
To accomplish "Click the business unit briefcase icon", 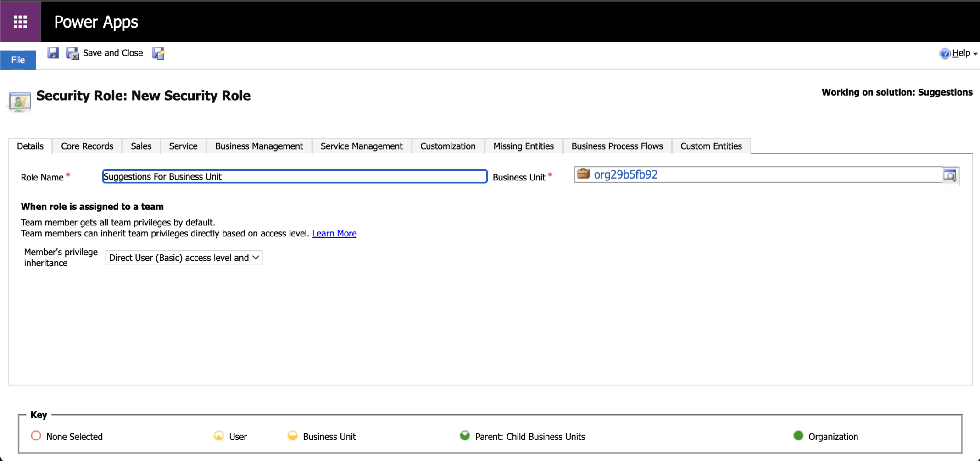I will (583, 174).
